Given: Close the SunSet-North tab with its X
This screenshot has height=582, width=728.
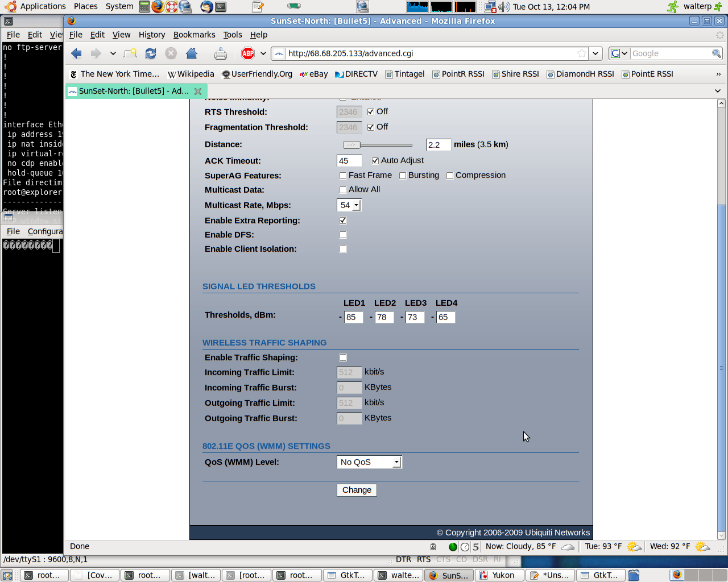Looking at the screenshot, I should click(198, 91).
